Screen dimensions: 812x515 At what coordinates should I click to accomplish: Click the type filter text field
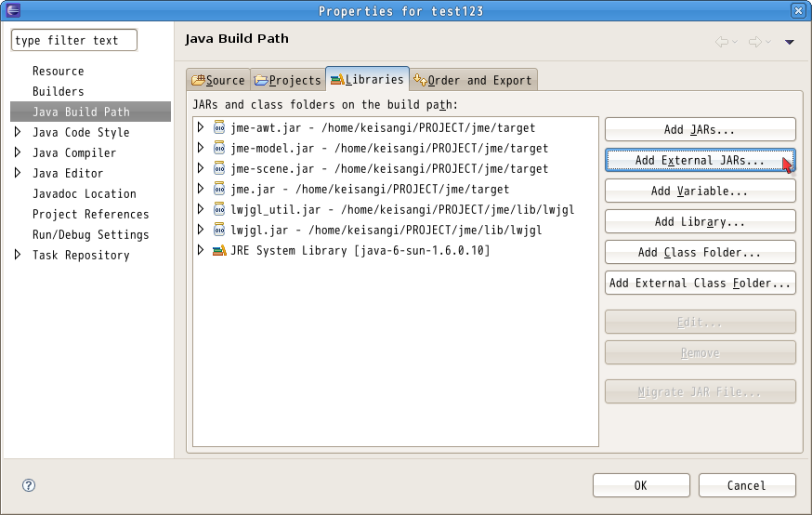[73, 40]
